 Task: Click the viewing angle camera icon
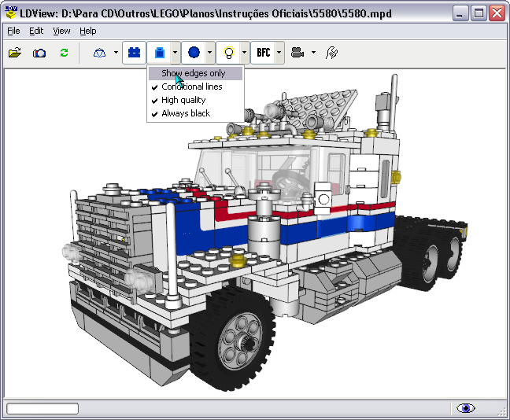click(x=297, y=53)
